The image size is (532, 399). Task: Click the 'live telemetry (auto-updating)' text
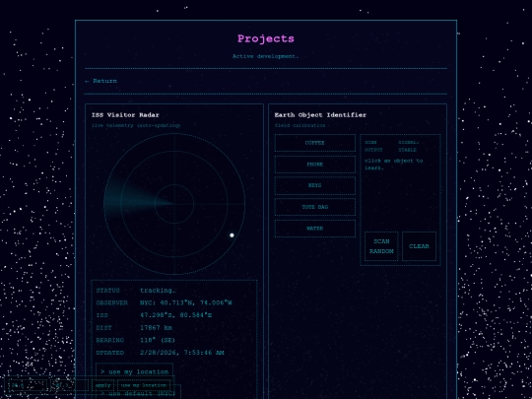pyautogui.click(x=136, y=125)
